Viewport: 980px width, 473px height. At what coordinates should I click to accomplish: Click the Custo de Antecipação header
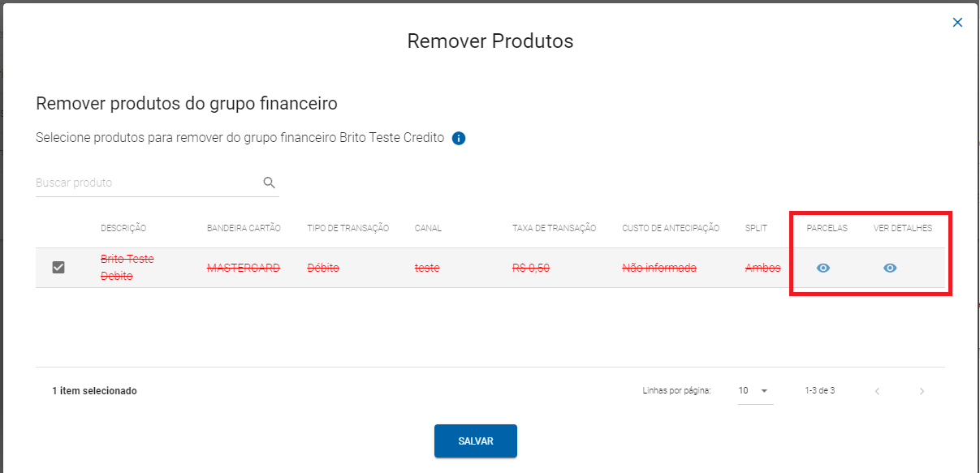click(671, 228)
